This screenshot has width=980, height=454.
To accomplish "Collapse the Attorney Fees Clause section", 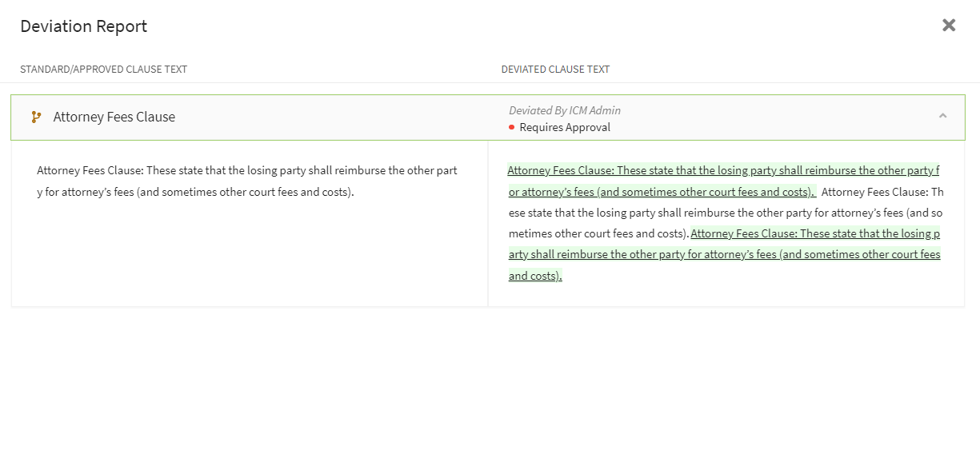I will [x=942, y=117].
